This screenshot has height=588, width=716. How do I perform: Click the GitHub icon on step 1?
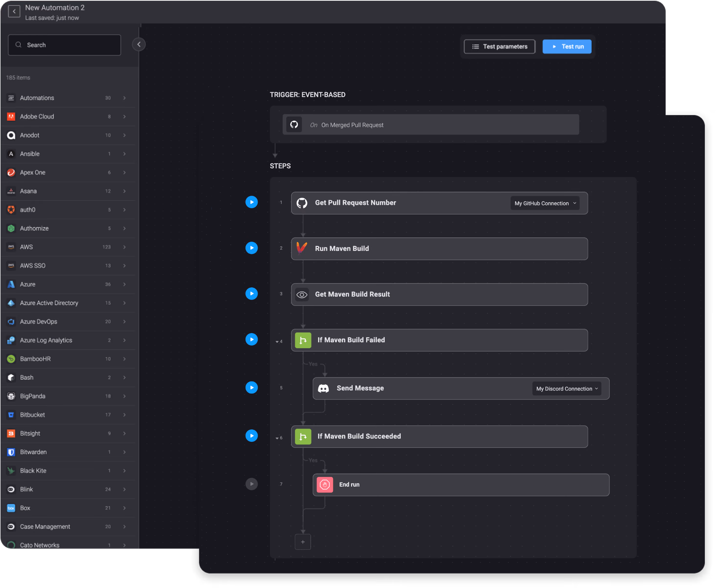[302, 203]
